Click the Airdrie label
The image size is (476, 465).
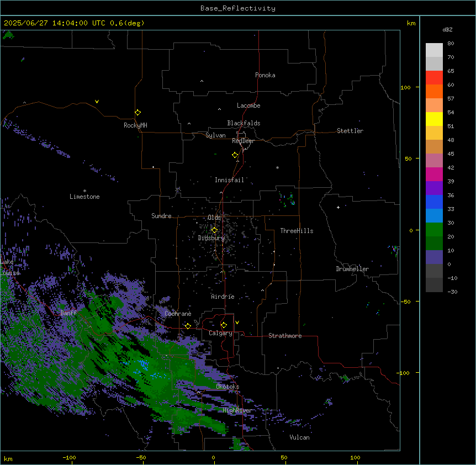point(223,297)
